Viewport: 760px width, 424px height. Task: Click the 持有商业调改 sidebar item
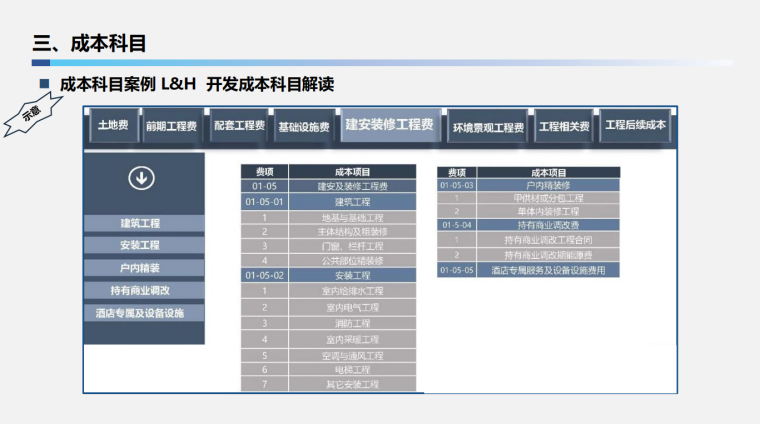tap(141, 290)
